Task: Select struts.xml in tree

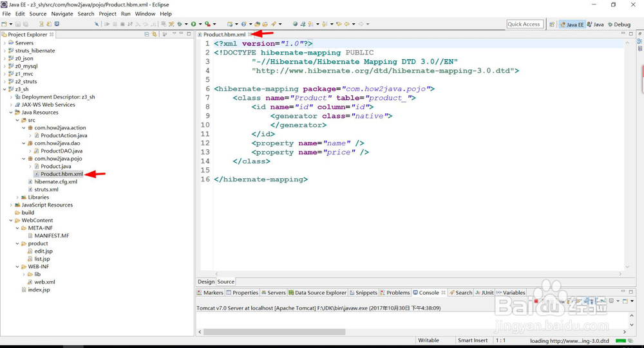Action: pyautogui.click(x=46, y=190)
